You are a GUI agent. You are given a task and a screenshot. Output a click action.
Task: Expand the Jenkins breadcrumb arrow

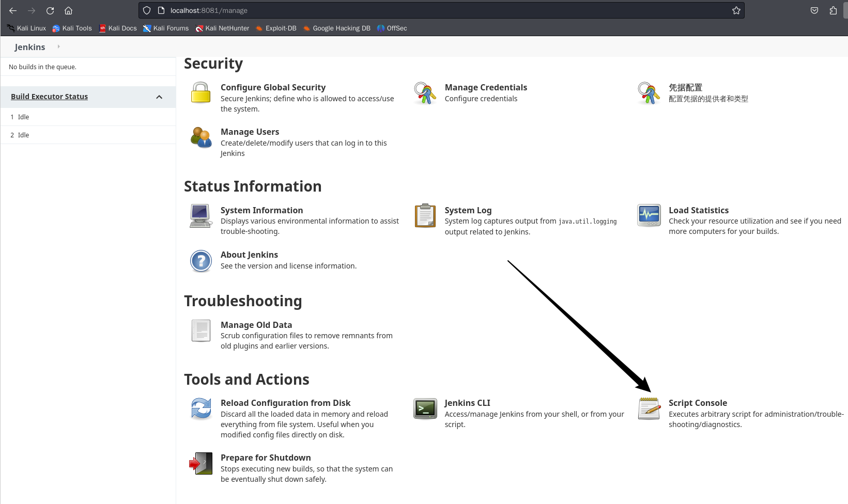pos(58,46)
